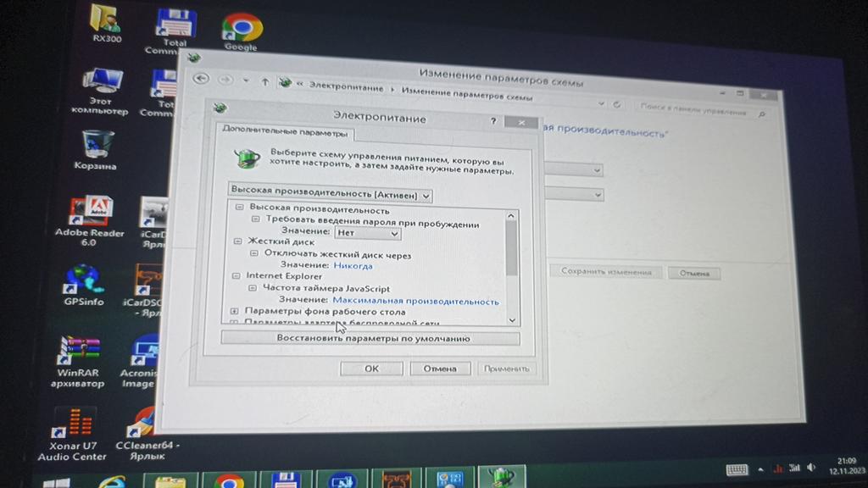This screenshot has width=868, height=488.
Task: Show hidden tray icons arrow
Action: pos(760,469)
